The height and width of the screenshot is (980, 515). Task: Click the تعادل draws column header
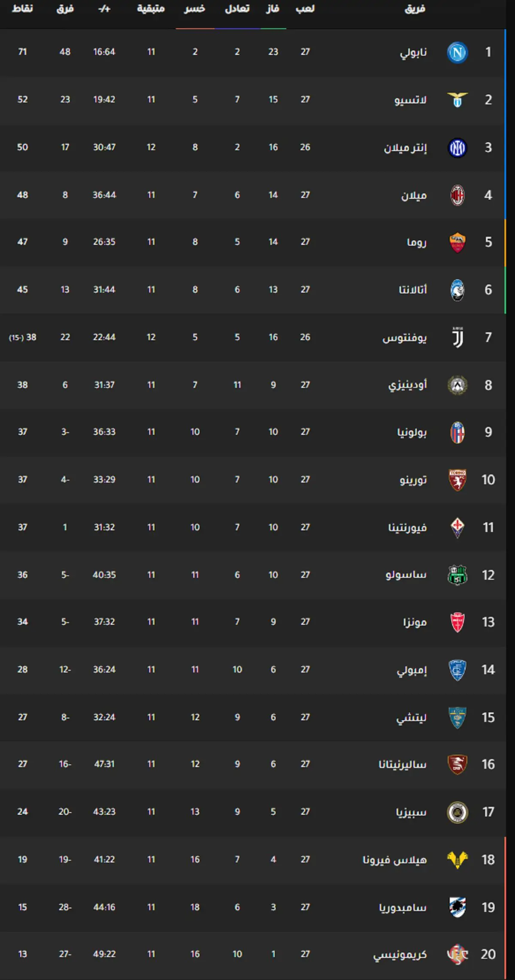coord(237,9)
